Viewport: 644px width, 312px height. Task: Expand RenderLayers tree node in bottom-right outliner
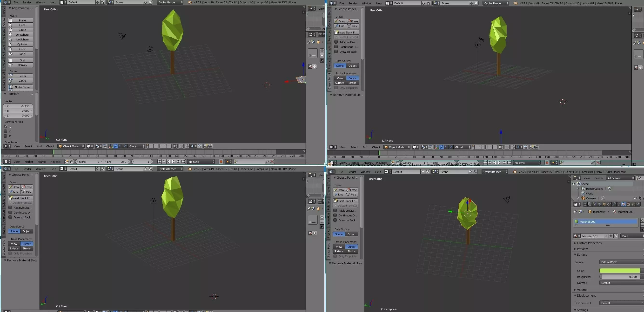(x=578, y=188)
